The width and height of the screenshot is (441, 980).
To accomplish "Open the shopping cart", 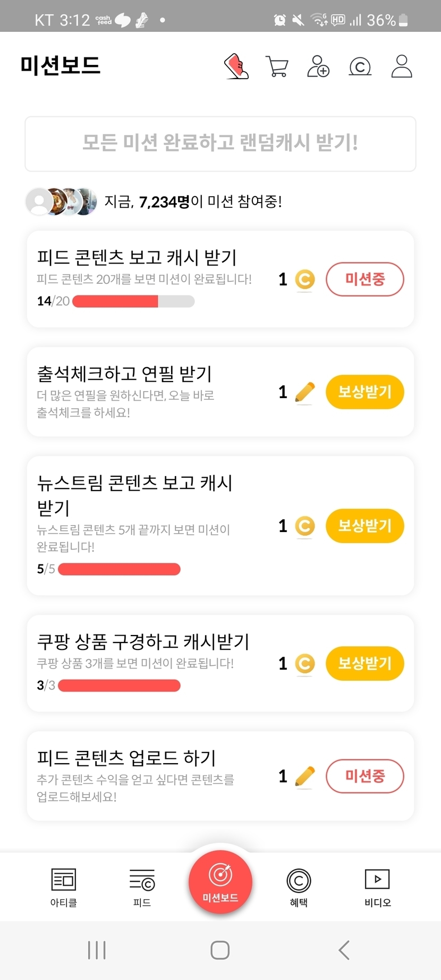I will 277,67.
